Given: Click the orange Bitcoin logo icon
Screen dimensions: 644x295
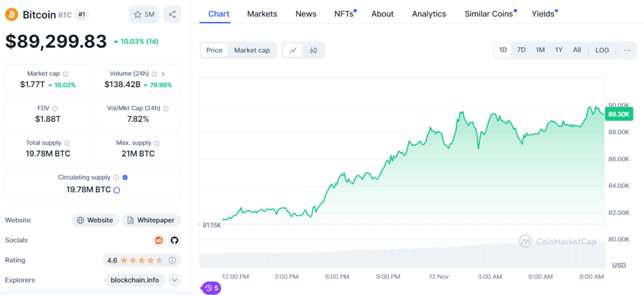Looking at the screenshot, I should (x=12, y=15).
